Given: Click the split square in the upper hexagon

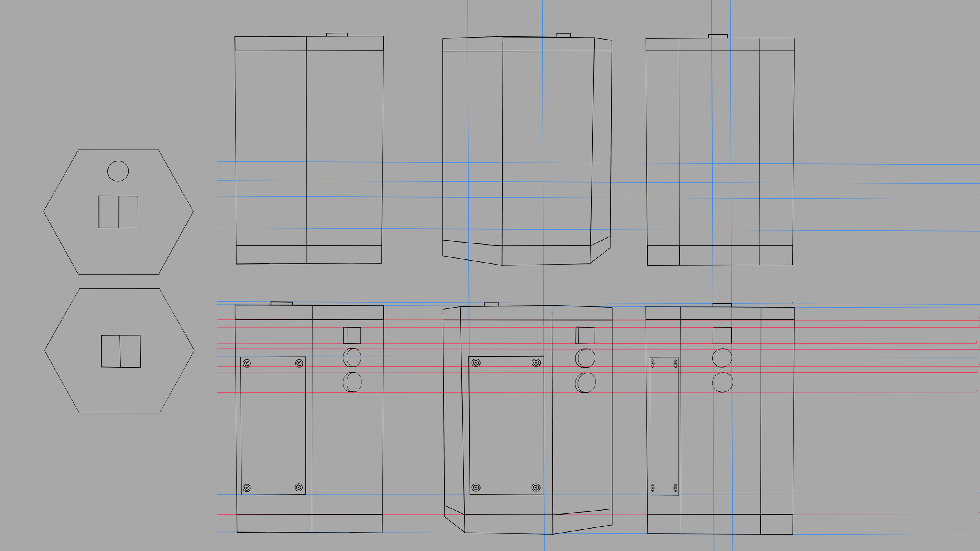Looking at the screenshot, I should [x=118, y=212].
